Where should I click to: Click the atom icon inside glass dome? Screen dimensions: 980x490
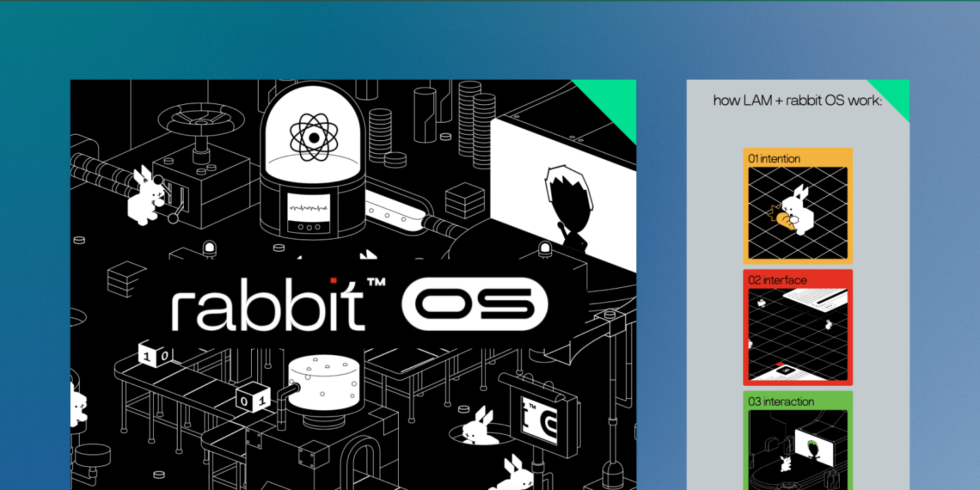click(314, 137)
